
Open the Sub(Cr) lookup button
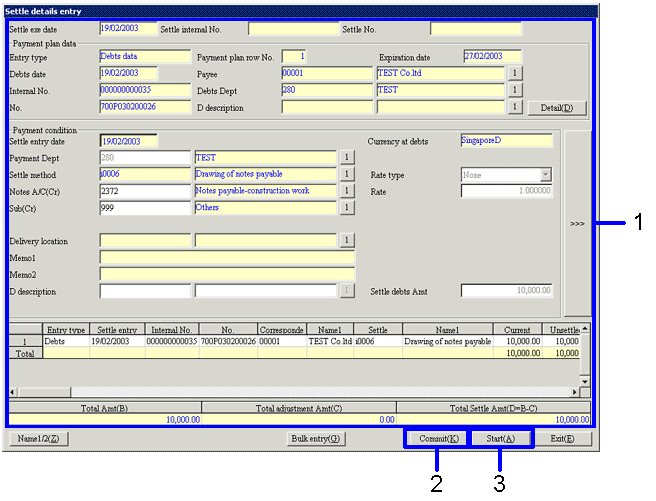348,208
